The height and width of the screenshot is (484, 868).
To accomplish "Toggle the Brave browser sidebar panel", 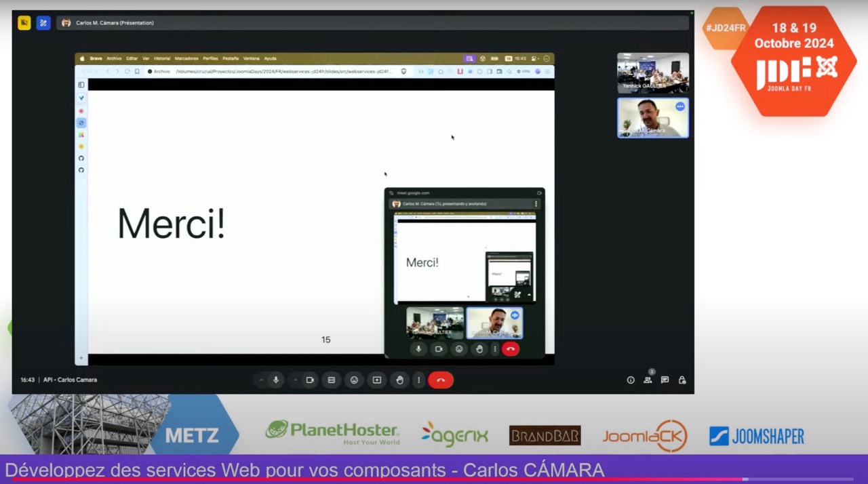I will [x=81, y=84].
